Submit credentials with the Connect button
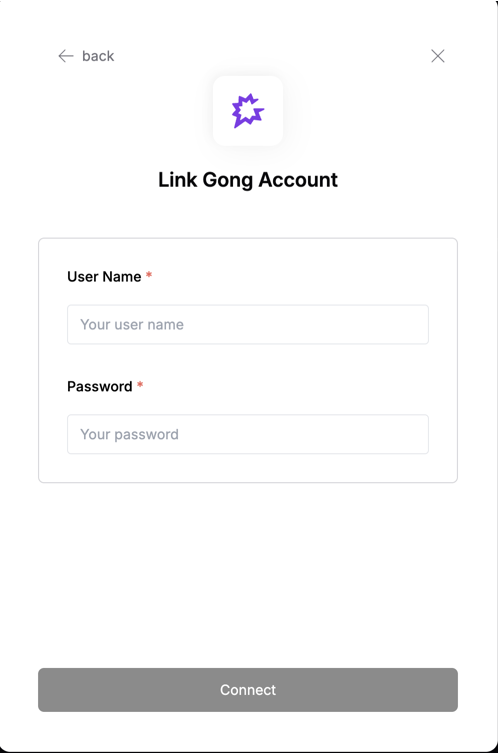This screenshot has height=753, width=498. (x=248, y=690)
